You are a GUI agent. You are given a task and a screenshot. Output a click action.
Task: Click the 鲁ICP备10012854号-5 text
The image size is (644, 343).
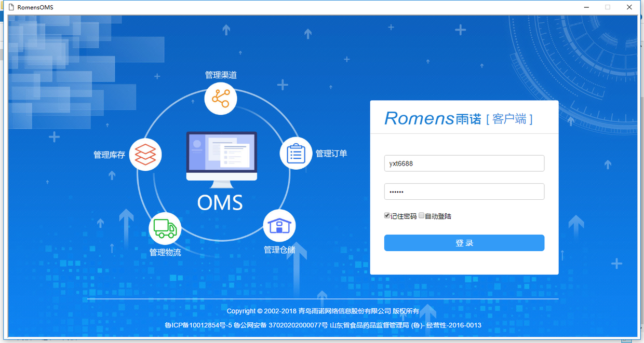click(x=198, y=325)
